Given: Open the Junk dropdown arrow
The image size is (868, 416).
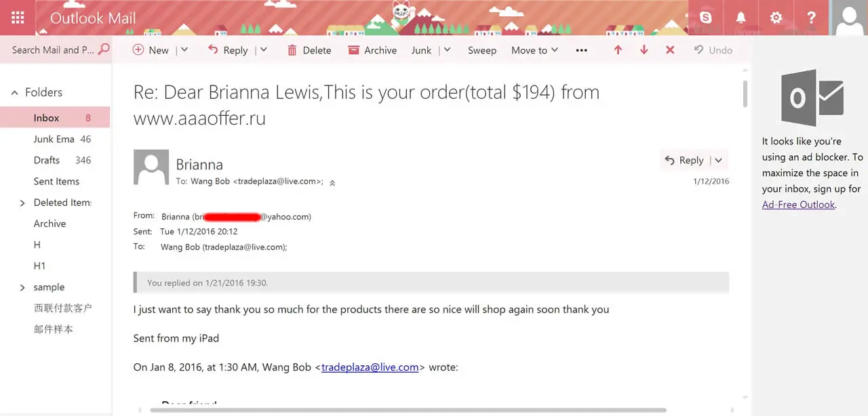Looking at the screenshot, I should [x=447, y=50].
